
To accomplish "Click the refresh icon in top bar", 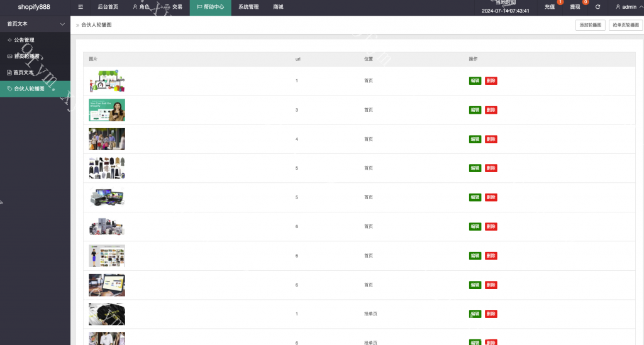I will coord(597,7).
